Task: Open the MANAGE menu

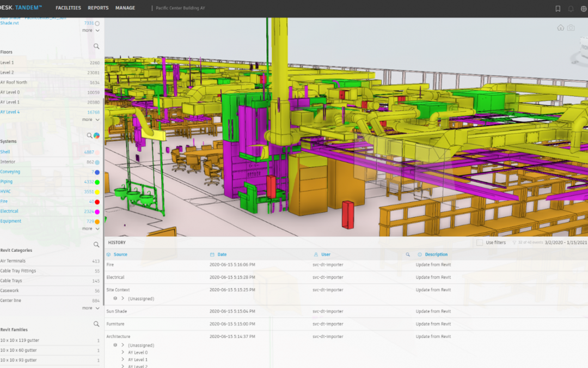Action: pyautogui.click(x=125, y=8)
